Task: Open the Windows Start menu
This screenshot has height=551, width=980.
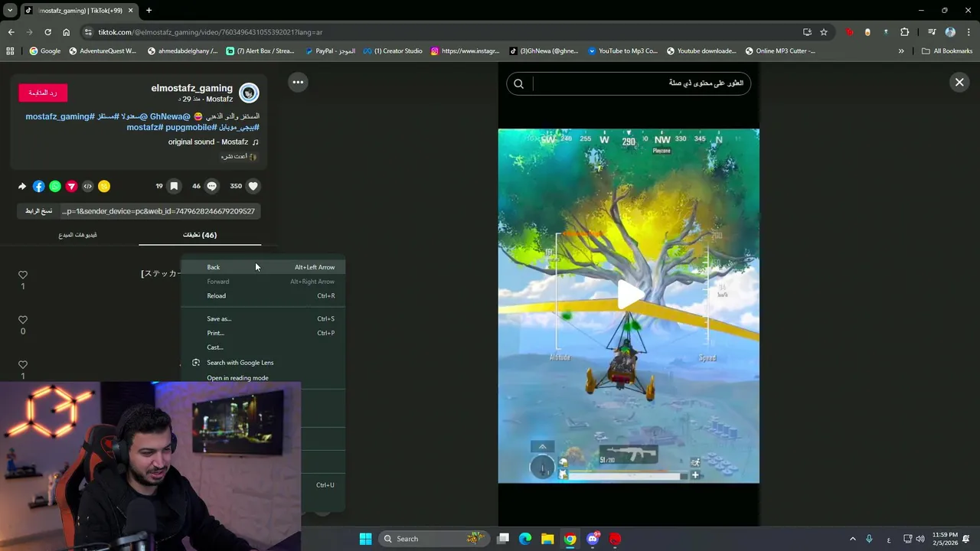Action: [365, 539]
